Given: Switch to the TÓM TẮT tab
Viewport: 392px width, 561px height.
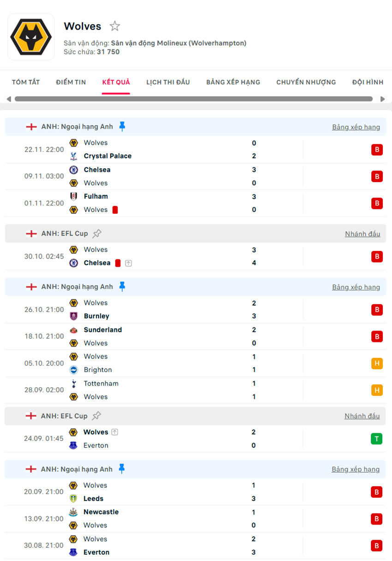Looking at the screenshot, I should point(26,82).
